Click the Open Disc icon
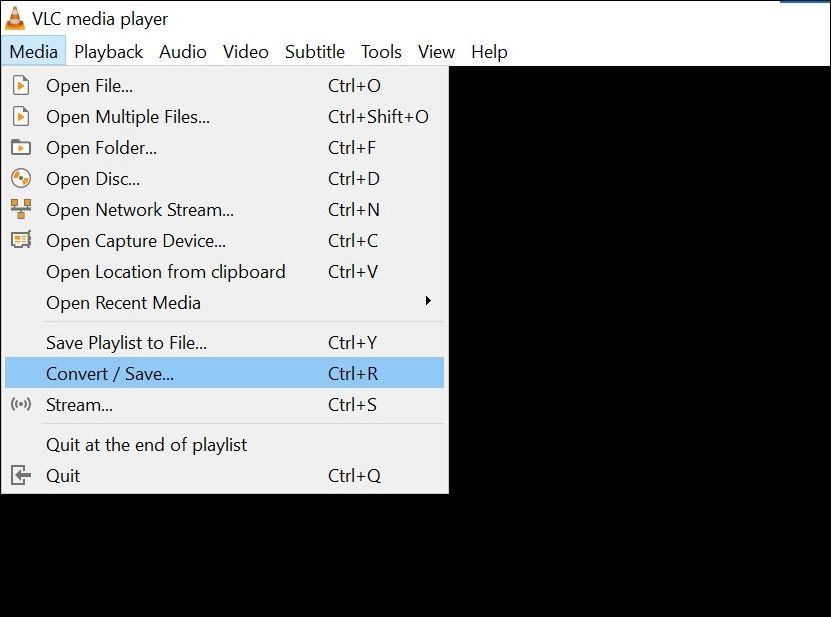The height and width of the screenshot is (617, 831). point(21,179)
